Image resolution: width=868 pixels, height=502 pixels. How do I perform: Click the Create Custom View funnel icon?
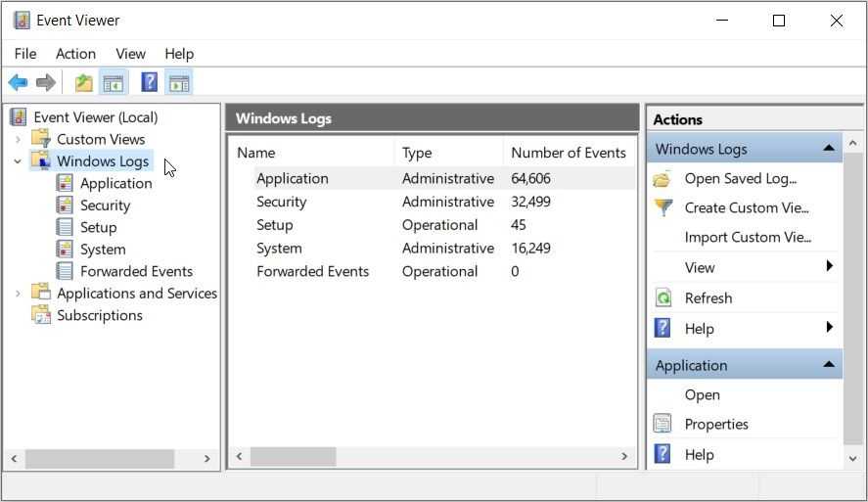[663, 207]
